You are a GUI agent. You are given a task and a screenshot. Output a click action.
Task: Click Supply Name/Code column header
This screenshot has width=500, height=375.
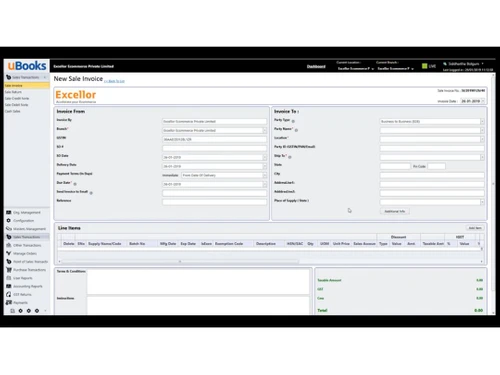(105, 244)
